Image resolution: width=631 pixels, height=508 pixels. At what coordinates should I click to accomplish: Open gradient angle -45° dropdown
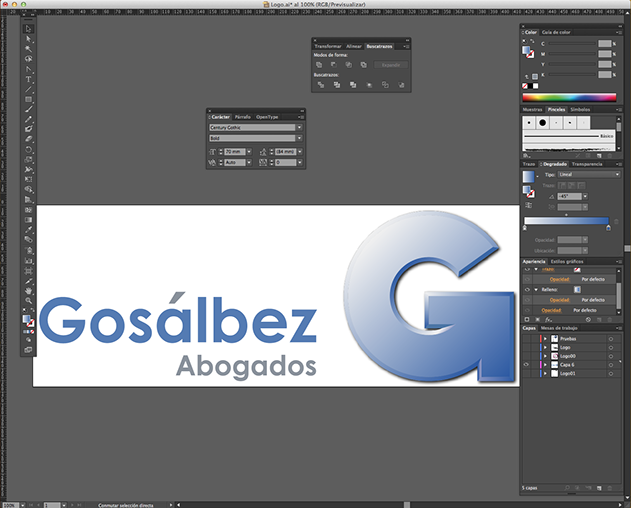point(585,196)
